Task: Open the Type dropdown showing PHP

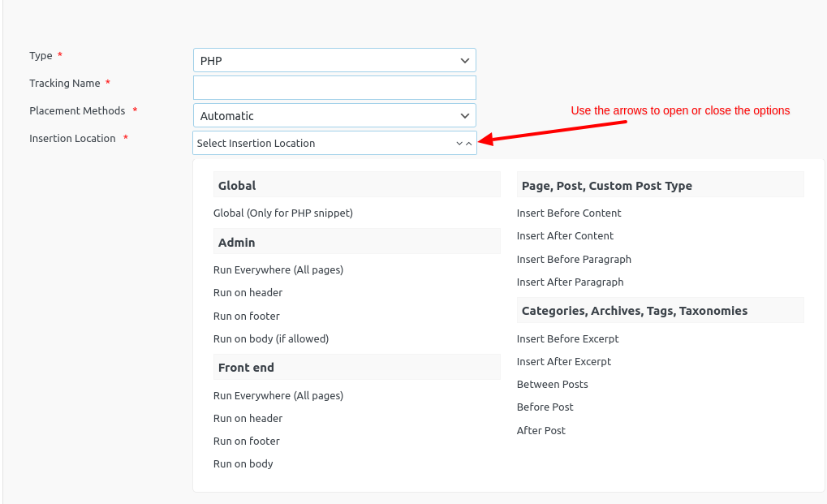Action: click(x=333, y=60)
